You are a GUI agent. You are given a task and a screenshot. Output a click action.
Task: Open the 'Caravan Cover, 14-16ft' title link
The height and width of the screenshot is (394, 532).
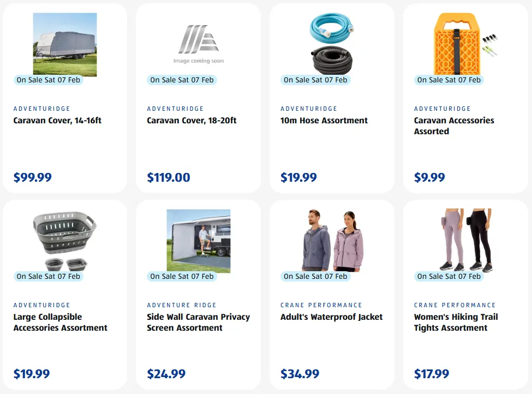click(57, 121)
